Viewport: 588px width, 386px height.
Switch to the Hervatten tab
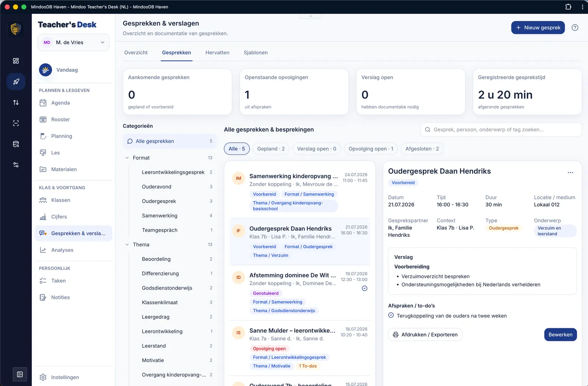tap(217, 53)
